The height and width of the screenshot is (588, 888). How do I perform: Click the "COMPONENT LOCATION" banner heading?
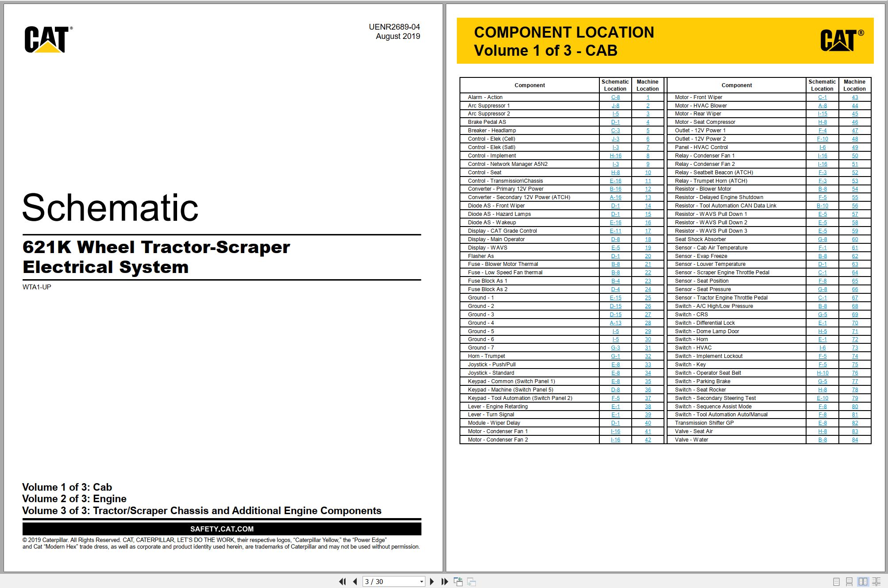tap(564, 32)
